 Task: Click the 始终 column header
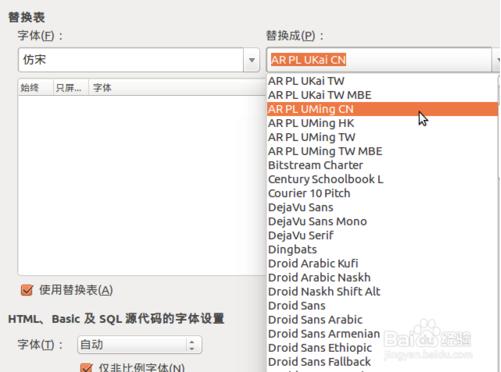[x=35, y=88]
